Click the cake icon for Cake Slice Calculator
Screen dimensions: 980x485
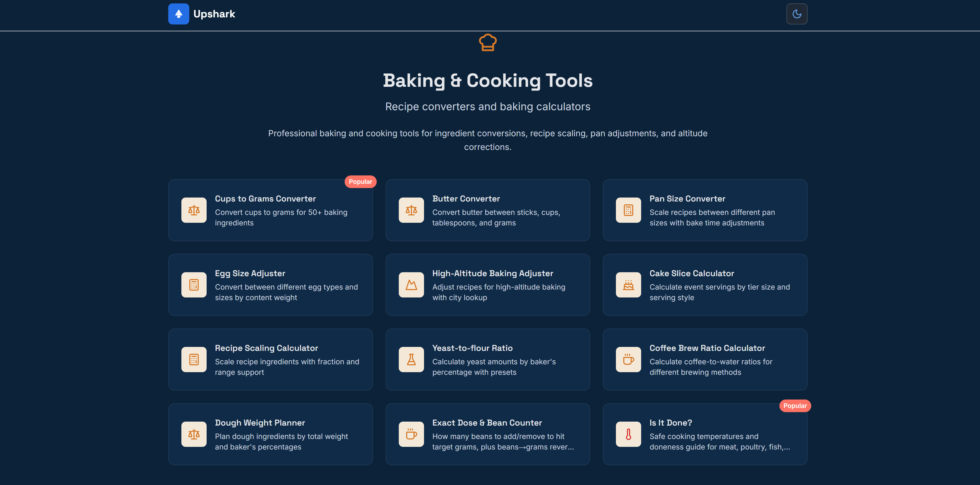[x=628, y=285]
